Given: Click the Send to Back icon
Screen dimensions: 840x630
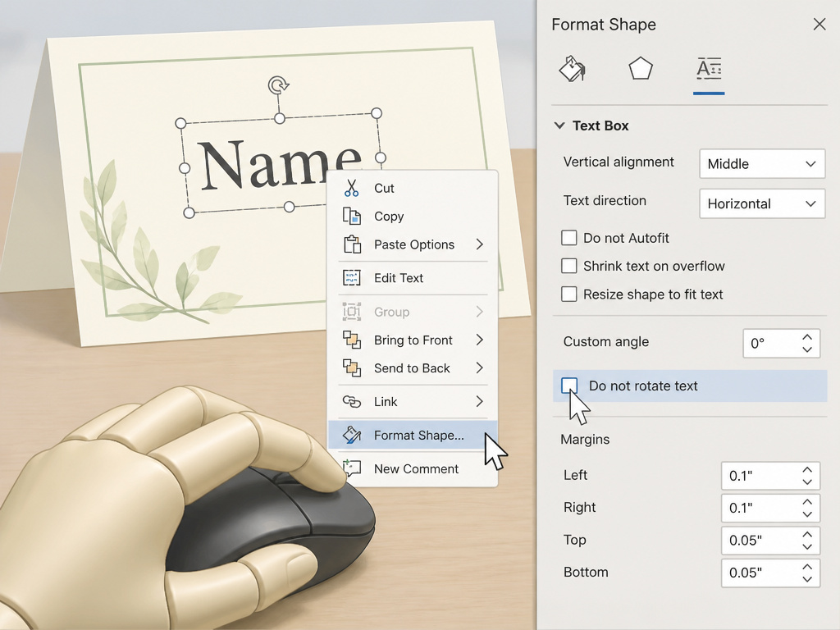Looking at the screenshot, I should pos(351,367).
